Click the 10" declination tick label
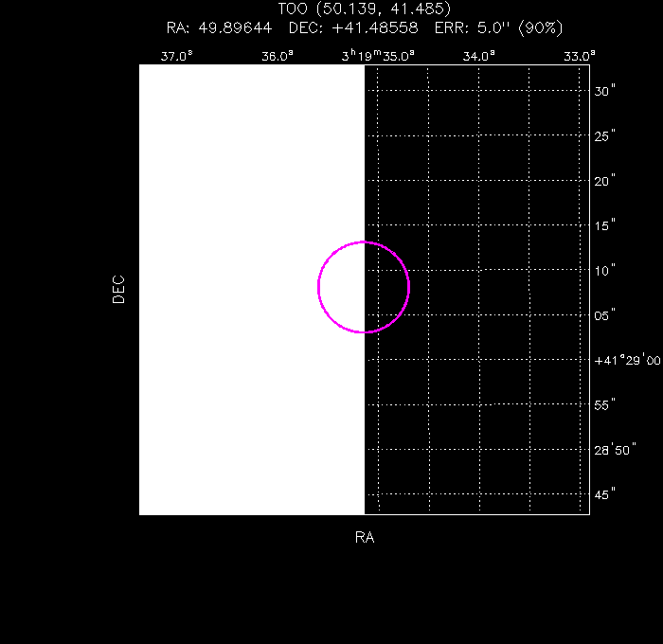Screen dimensions: 663x644 604,270
